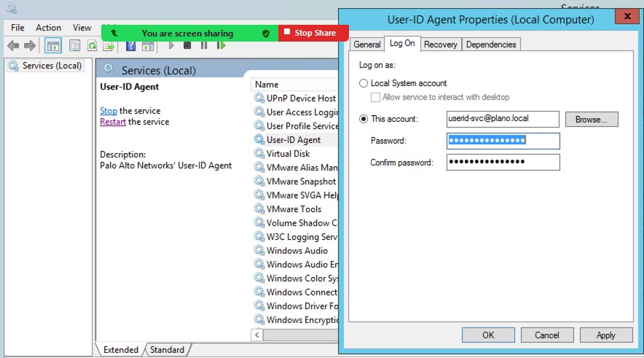Close the User-ID Agent Properties dialog

(x=627, y=17)
